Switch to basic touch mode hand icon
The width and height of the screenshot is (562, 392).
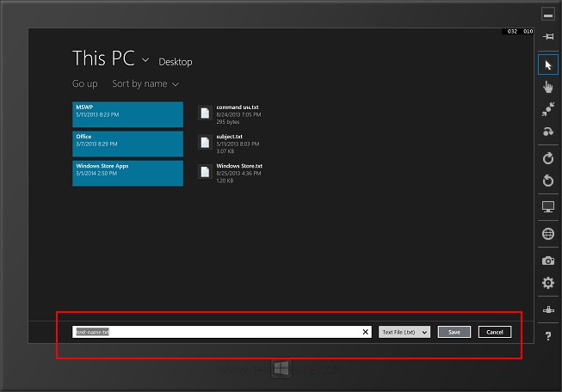click(x=547, y=87)
